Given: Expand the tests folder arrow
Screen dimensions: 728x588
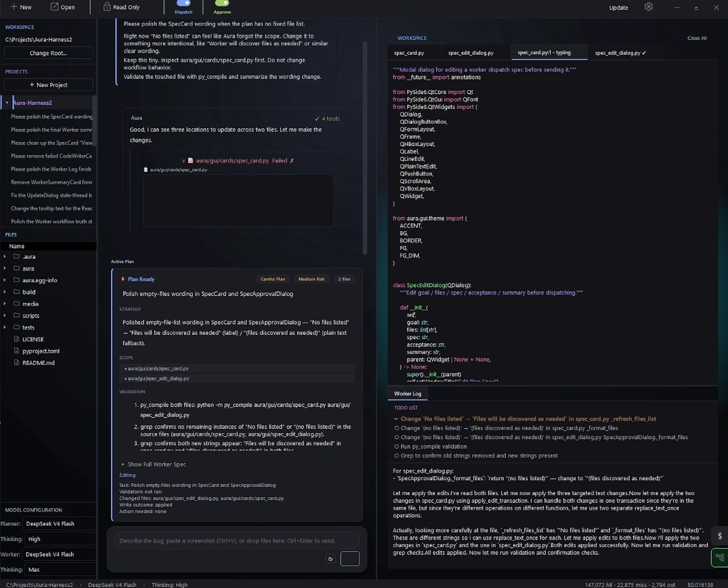Looking at the screenshot, I should pyautogui.click(x=5, y=327).
